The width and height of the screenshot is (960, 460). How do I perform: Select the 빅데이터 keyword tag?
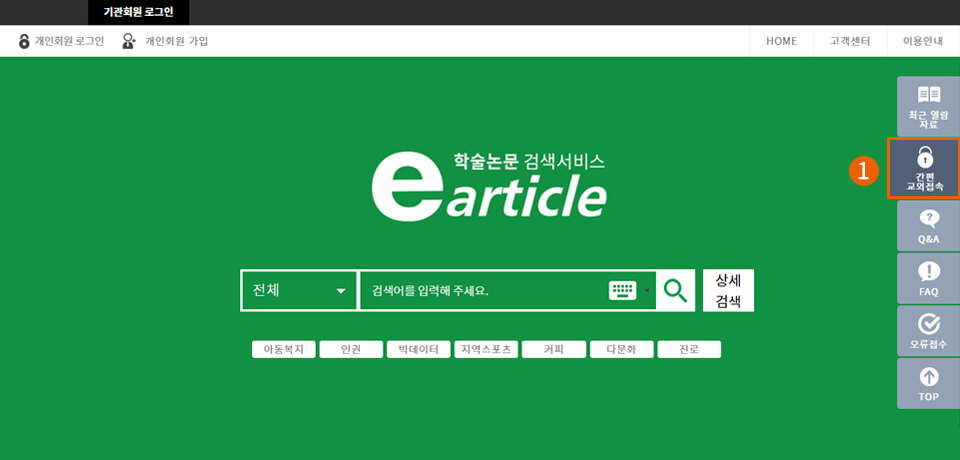419,350
